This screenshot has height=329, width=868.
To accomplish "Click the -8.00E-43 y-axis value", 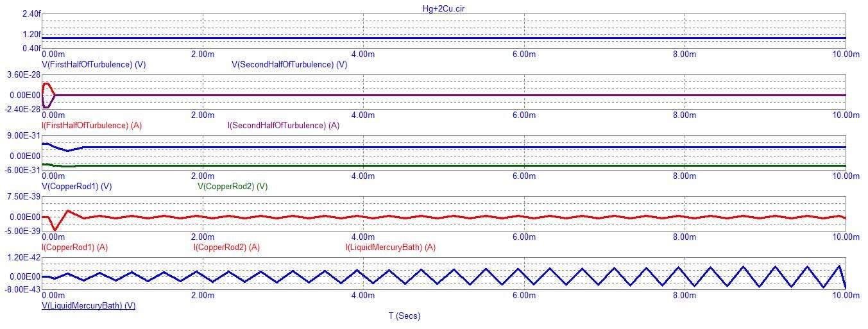I will 22,290.
